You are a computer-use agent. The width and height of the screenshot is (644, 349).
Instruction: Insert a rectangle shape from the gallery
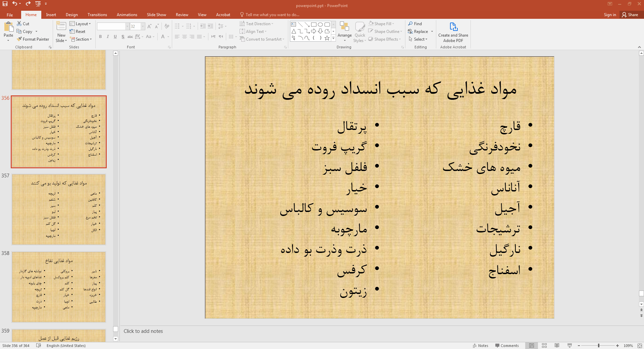(314, 25)
